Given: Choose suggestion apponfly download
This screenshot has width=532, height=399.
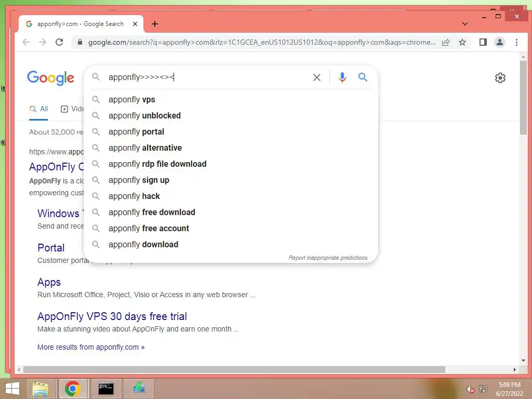Looking at the screenshot, I should point(231,245).
